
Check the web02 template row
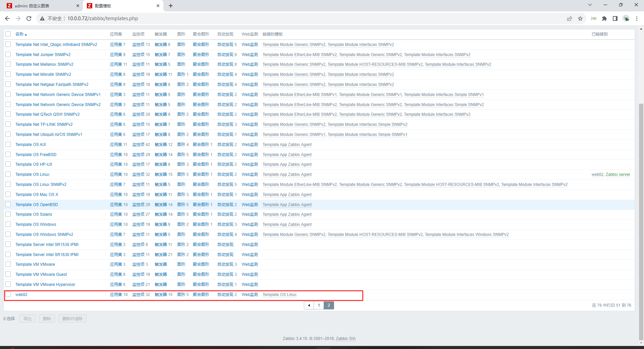point(8,294)
